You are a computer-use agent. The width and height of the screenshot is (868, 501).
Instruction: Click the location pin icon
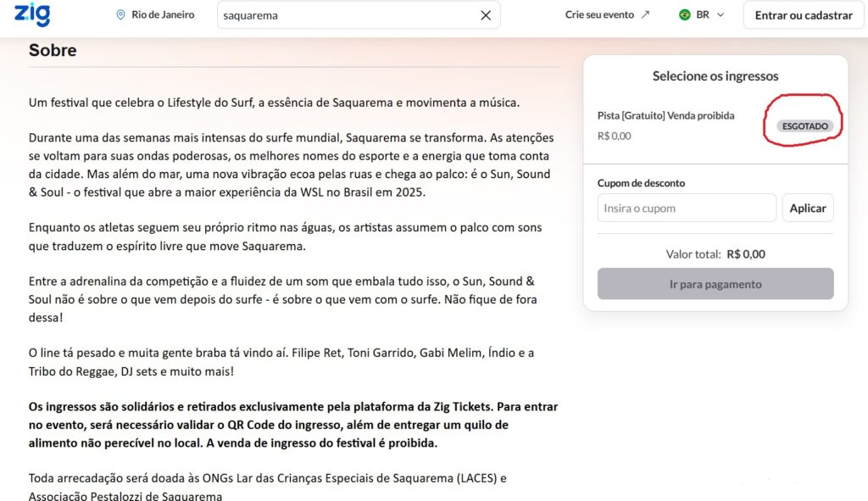(120, 15)
